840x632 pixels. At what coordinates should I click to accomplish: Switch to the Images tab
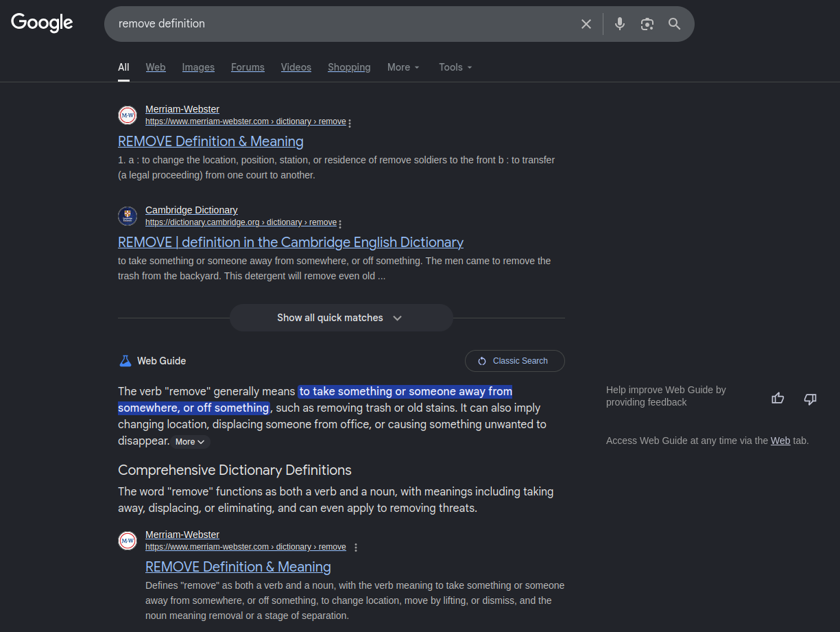(x=198, y=67)
